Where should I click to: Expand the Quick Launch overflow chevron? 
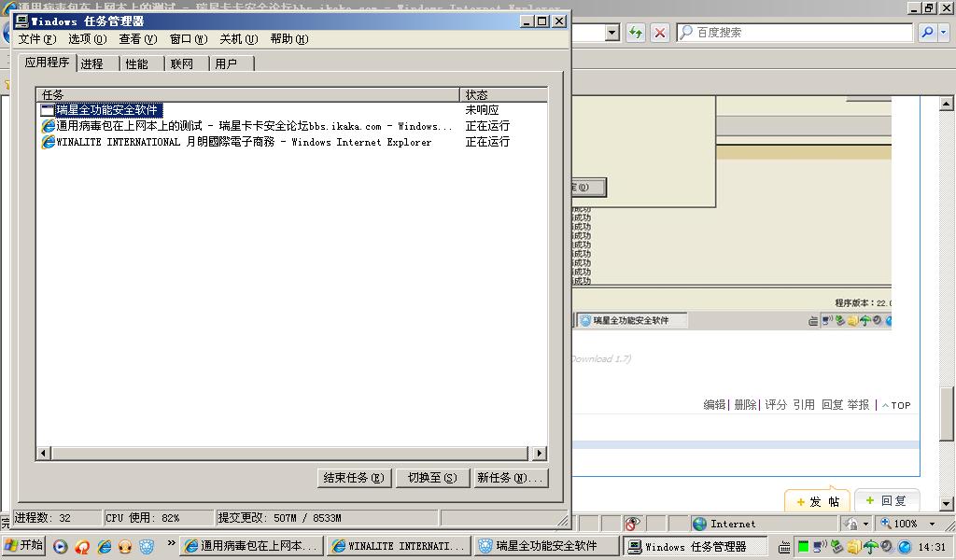coord(172,543)
